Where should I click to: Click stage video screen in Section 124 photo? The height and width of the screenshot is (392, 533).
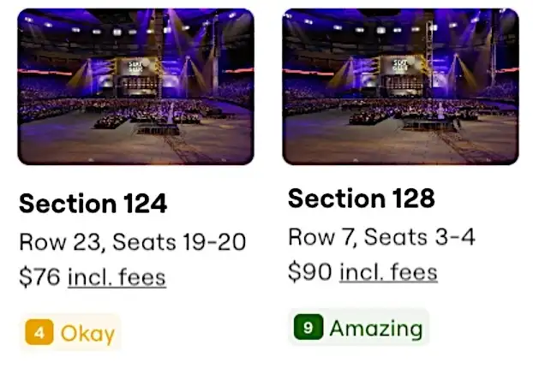(x=137, y=67)
